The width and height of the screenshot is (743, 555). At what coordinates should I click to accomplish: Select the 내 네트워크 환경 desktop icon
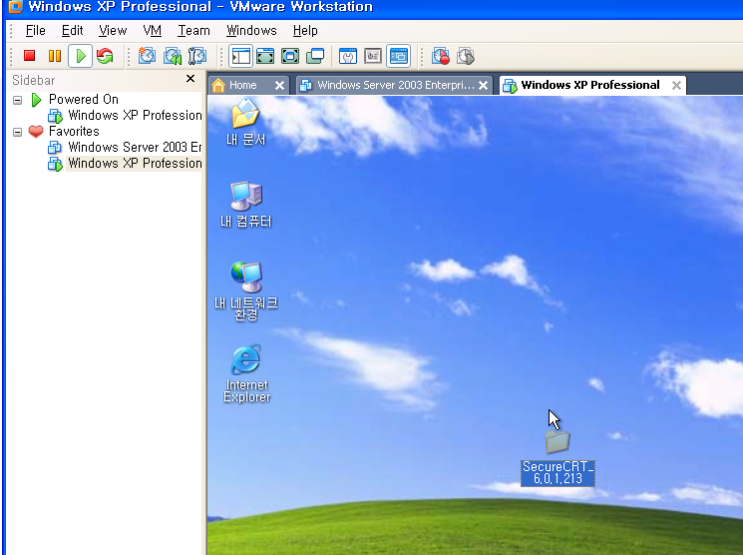click(x=245, y=291)
